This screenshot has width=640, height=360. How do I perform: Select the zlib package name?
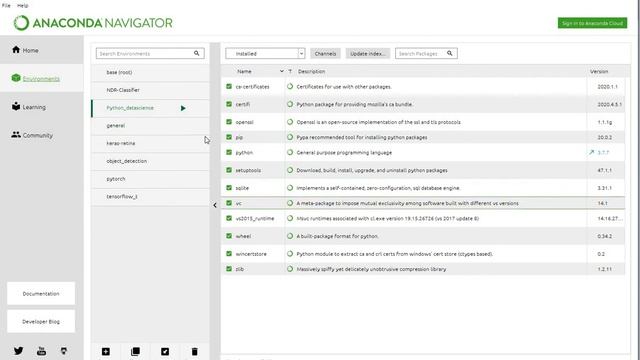pos(240,269)
